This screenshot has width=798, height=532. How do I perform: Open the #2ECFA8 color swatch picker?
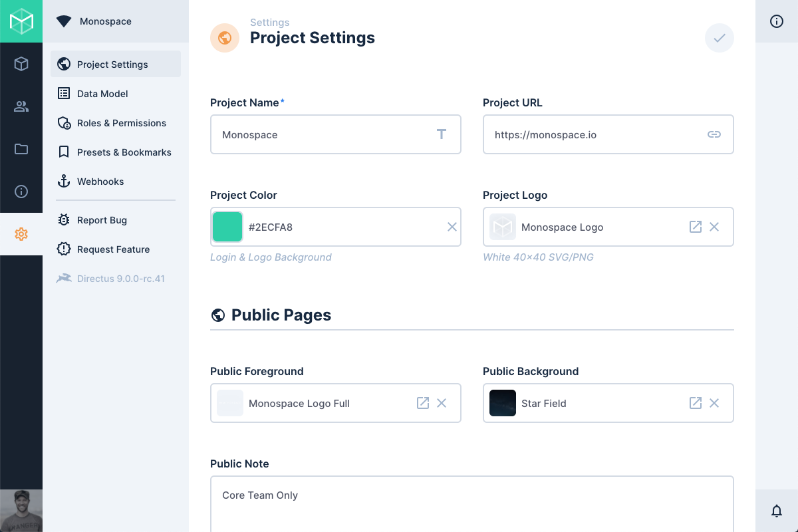pyautogui.click(x=227, y=227)
